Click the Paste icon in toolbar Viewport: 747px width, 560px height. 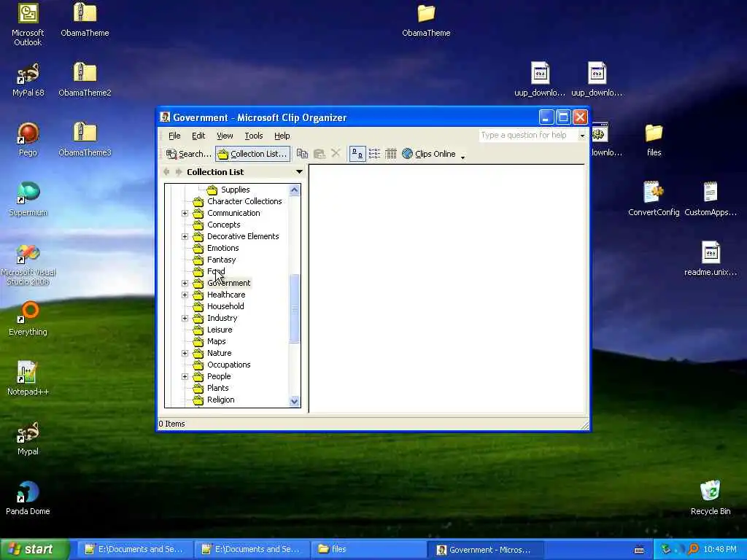click(x=320, y=154)
